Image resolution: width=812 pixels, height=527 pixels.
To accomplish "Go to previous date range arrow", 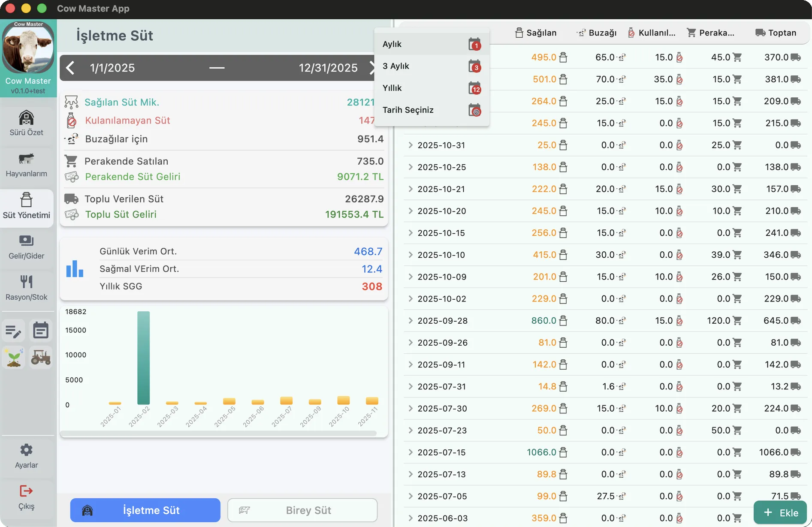I will coord(71,68).
